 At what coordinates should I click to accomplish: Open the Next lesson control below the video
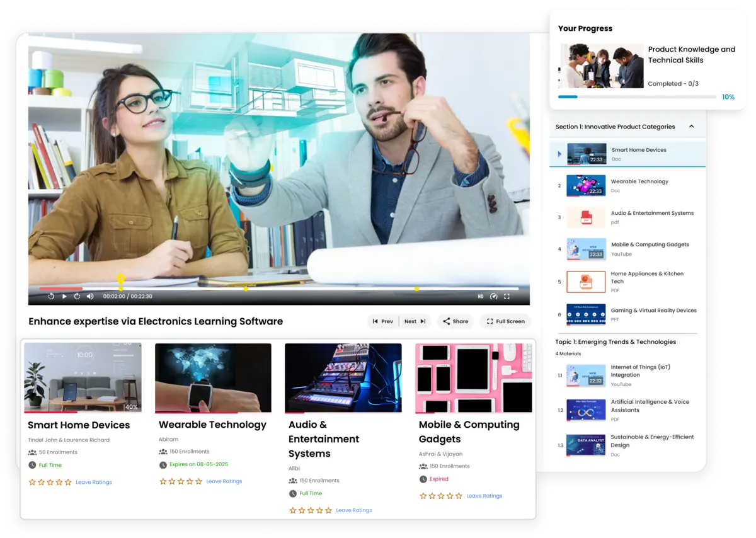[x=415, y=321]
